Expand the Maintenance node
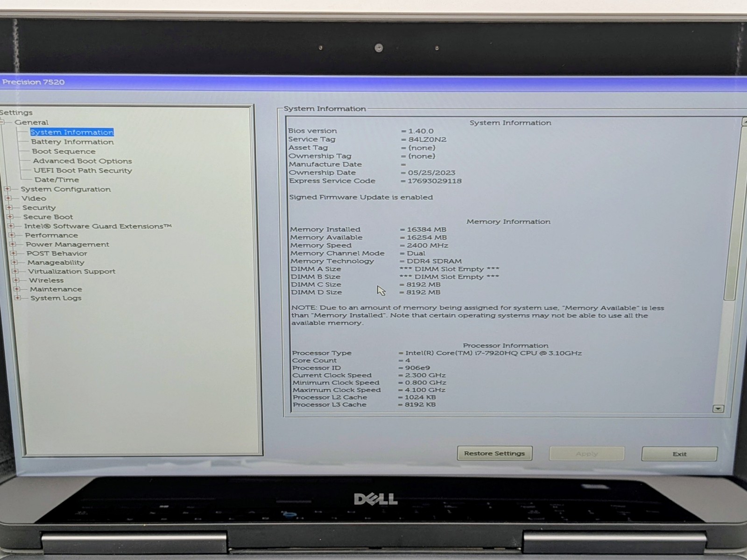 click(x=17, y=289)
